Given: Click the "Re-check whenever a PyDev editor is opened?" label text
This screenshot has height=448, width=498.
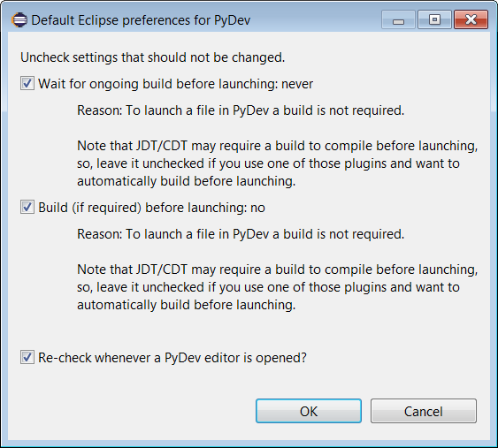Looking at the screenshot, I should 172,358.
